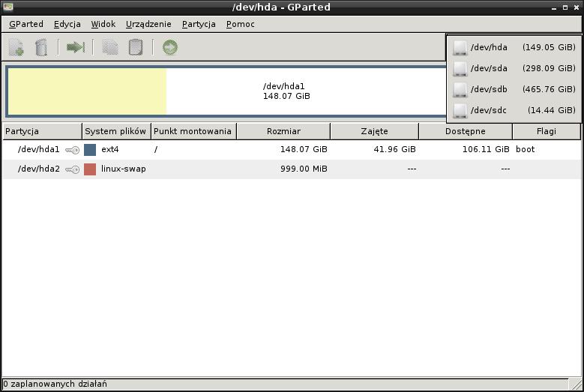Viewport: 584px width, 392px height.
Task: Click the Punkt montowania column header
Action: pyautogui.click(x=193, y=131)
